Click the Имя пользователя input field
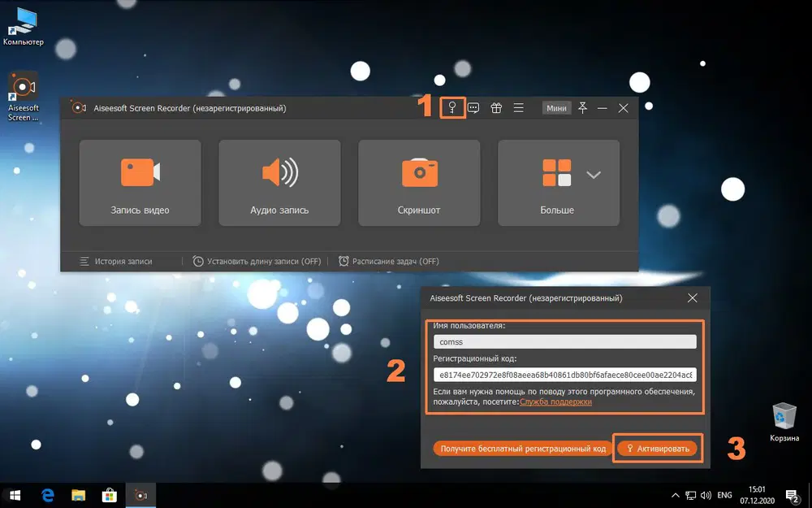This screenshot has height=508, width=812. click(x=563, y=341)
